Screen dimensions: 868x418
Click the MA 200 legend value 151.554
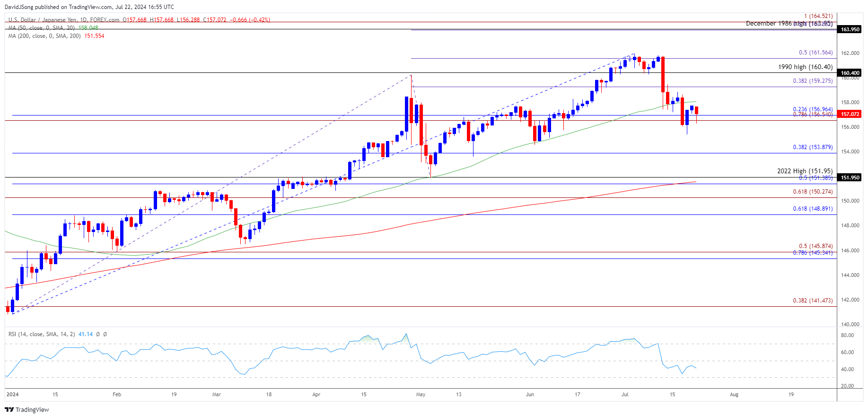pyautogui.click(x=94, y=36)
